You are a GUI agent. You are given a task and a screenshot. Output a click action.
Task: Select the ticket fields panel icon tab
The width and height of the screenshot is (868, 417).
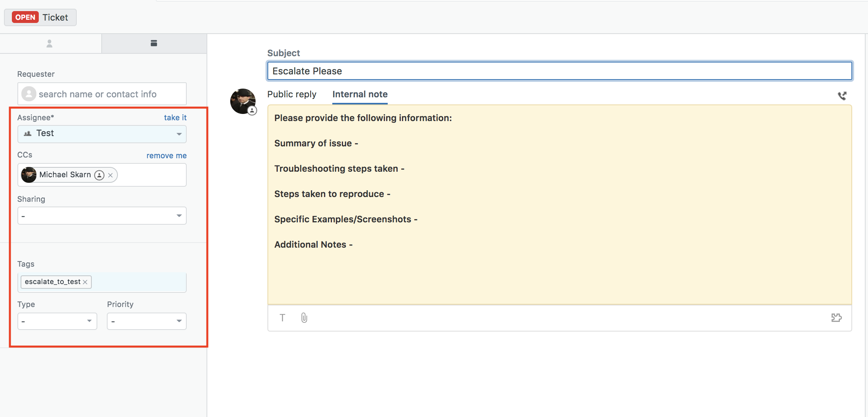tap(154, 44)
